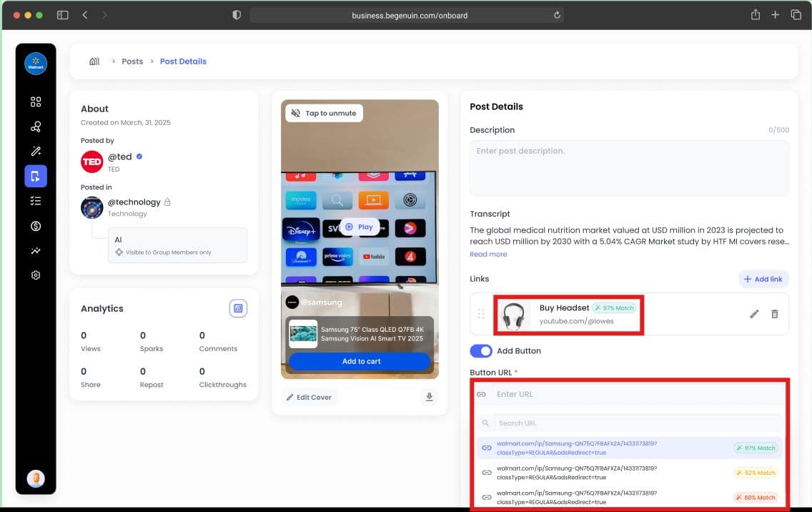Image resolution: width=812 pixels, height=512 pixels.
Task: Click the 0 Comments stat
Action: point(218,342)
